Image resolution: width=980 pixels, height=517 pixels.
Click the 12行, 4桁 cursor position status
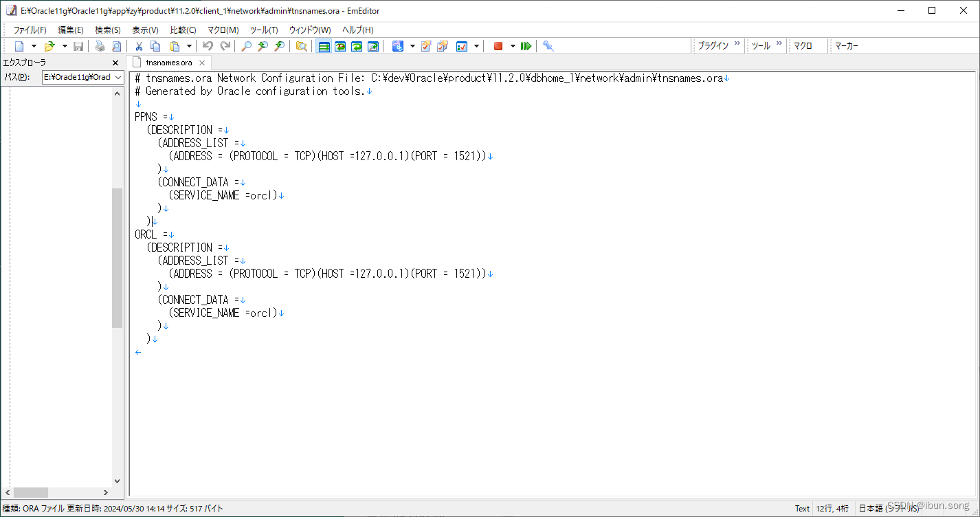click(832, 509)
